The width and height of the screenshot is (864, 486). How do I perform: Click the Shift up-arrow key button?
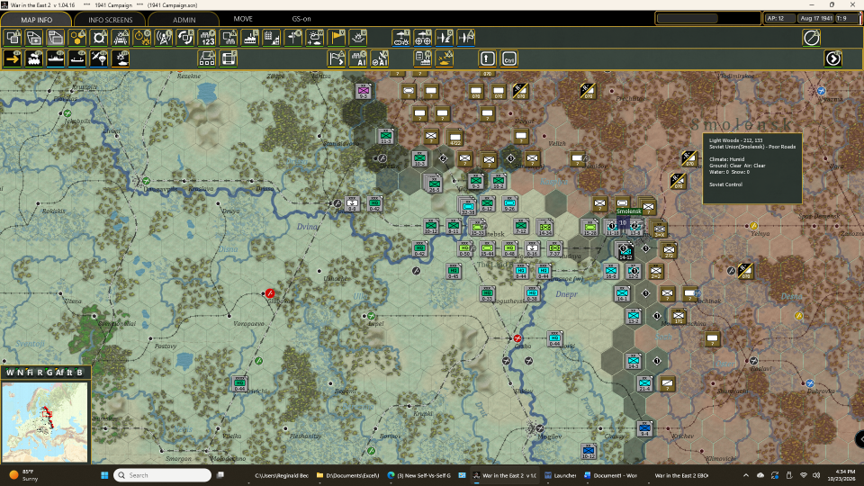pos(487,58)
